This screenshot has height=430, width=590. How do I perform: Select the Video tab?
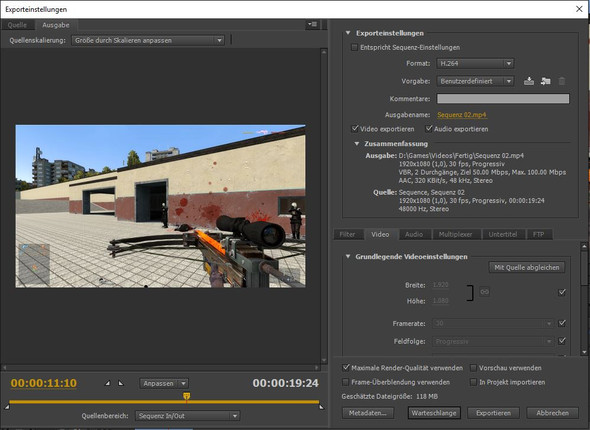(380, 234)
